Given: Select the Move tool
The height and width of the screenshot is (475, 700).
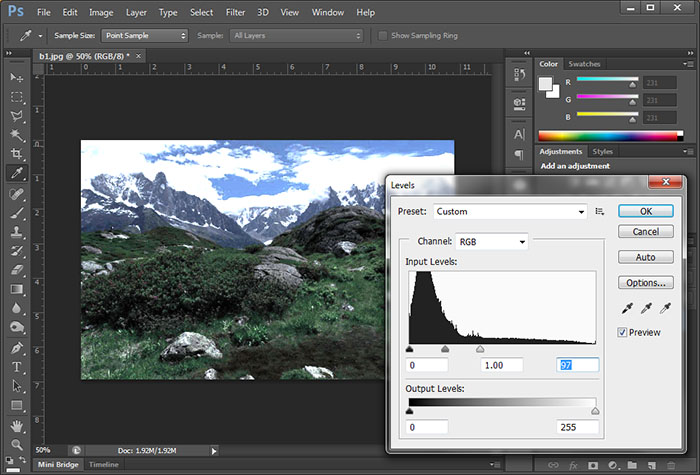Looking at the screenshot, I should click(17, 78).
